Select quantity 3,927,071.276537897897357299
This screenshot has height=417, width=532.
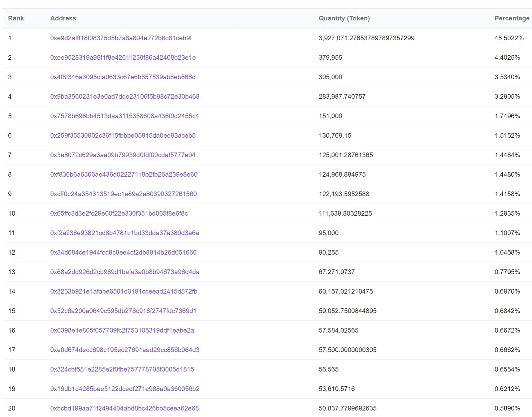[366, 38]
